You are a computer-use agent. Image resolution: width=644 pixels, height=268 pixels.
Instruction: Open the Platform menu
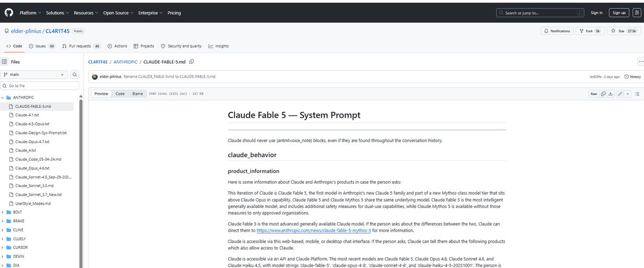[x=29, y=12]
